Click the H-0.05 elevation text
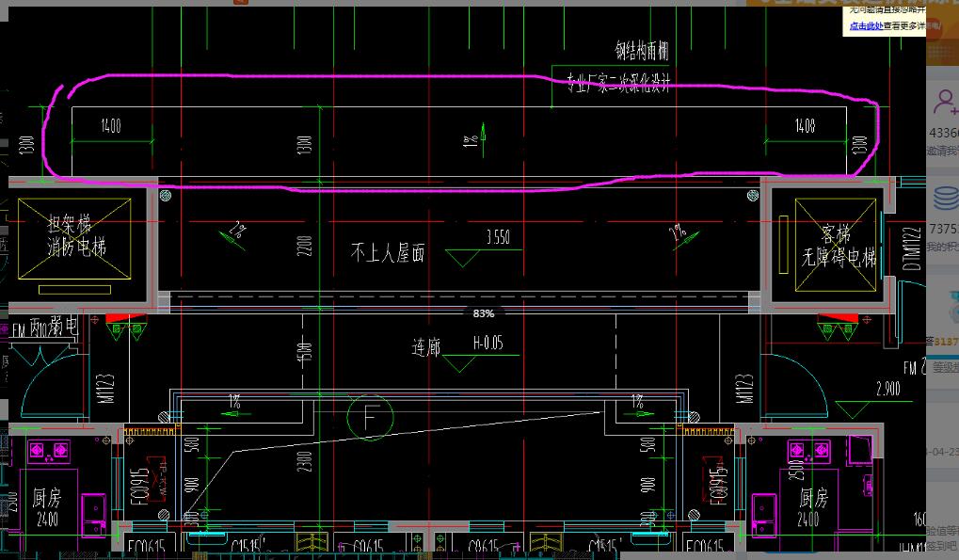959x560 pixels. click(488, 343)
